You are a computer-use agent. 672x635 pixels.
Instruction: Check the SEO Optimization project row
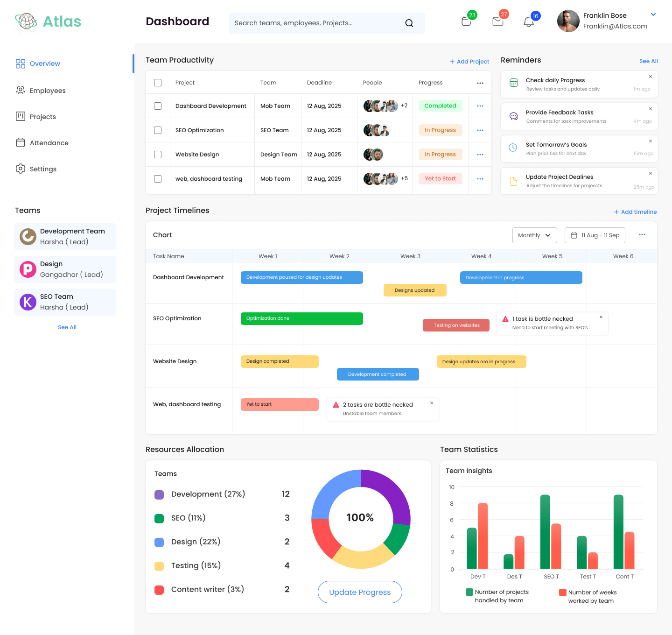[x=158, y=130]
